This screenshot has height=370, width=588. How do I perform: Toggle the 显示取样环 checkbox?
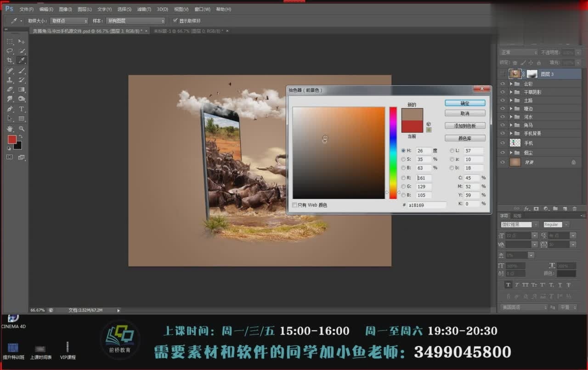[x=175, y=21]
